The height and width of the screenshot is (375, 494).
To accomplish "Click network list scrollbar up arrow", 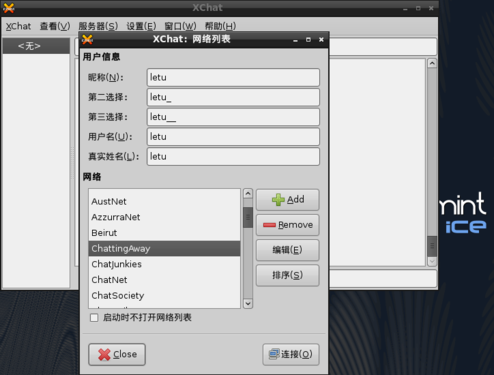I will (248, 193).
